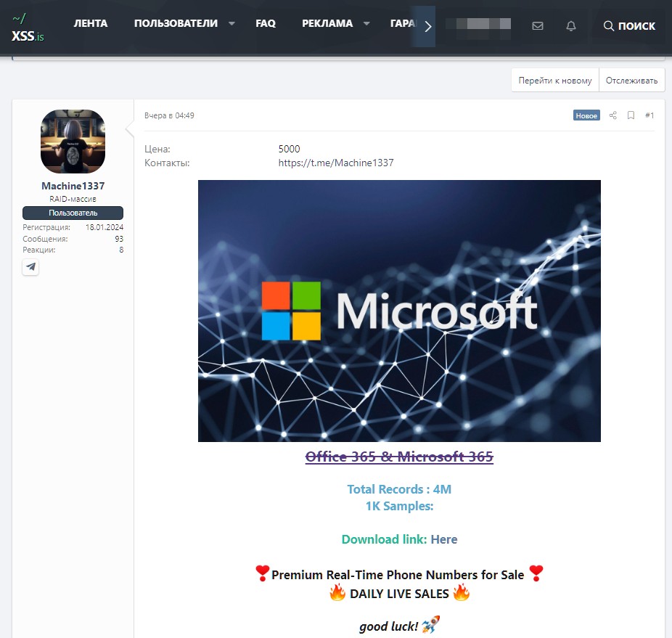The width and height of the screenshot is (672, 638).
Task: Click the Machine1337 avatar image
Action: [73, 142]
